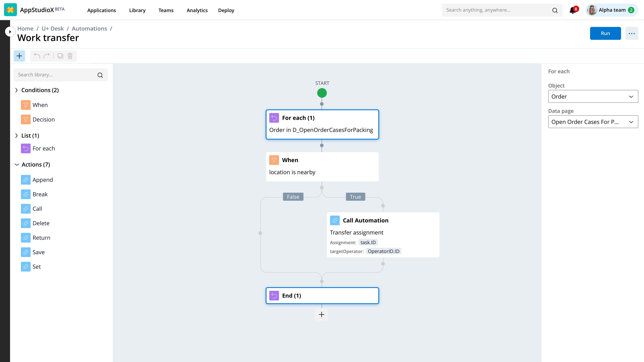Screen dimensions: 644x362
Task: Expand the Conditions (2) section
Action: tap(17, 90)
